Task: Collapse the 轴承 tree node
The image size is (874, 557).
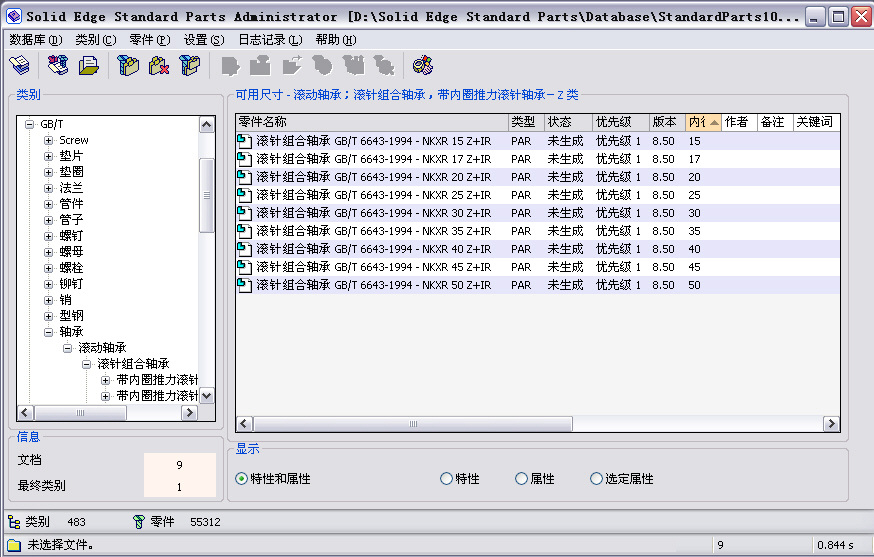Action: click(48, 332)
